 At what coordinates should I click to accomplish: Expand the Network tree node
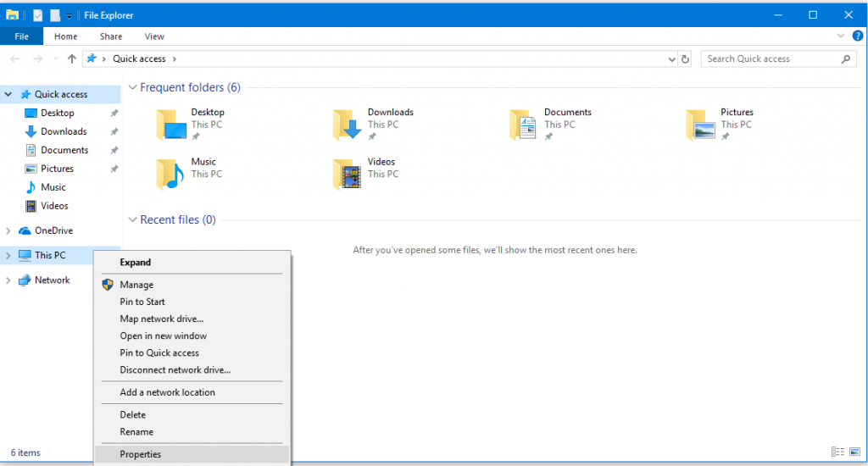pos(8,280)
